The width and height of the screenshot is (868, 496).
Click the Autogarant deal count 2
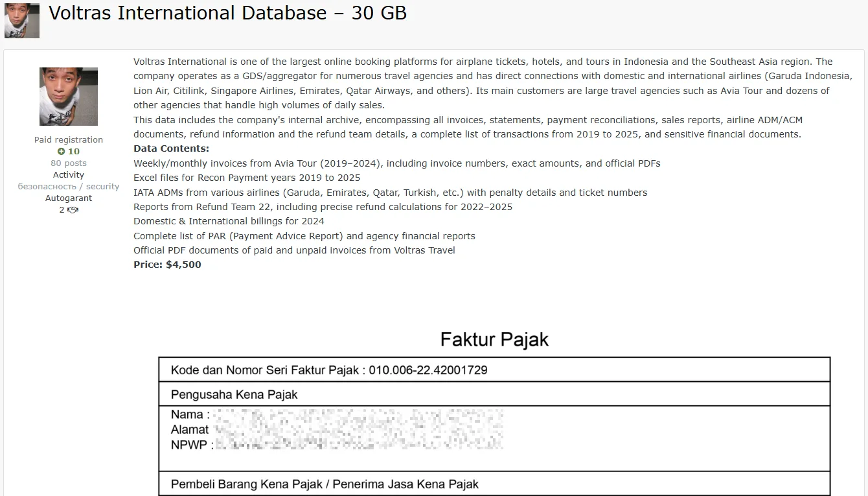tap(62, 210)
